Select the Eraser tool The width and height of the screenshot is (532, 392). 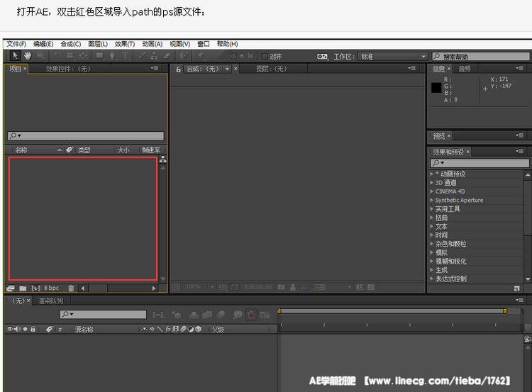167,56
